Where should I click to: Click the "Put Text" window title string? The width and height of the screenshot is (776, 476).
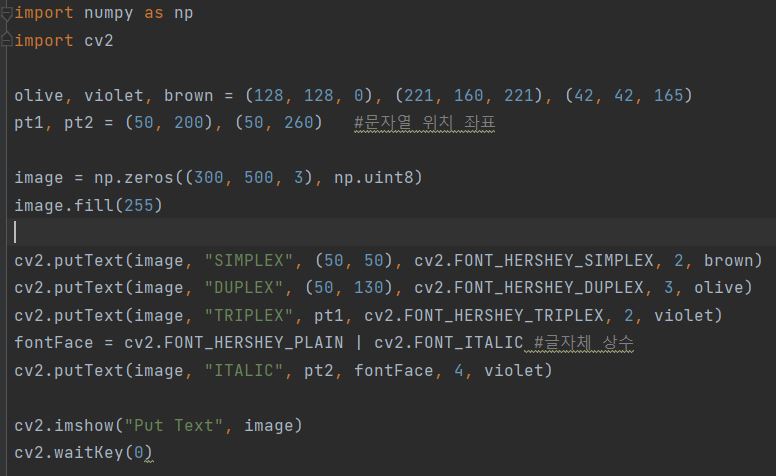174,425
